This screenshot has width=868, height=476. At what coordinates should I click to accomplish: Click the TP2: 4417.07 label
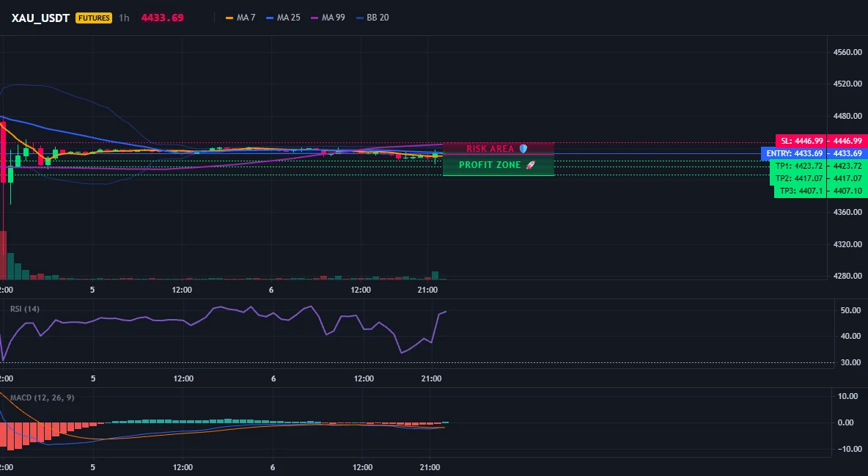[x=797, y=178]
